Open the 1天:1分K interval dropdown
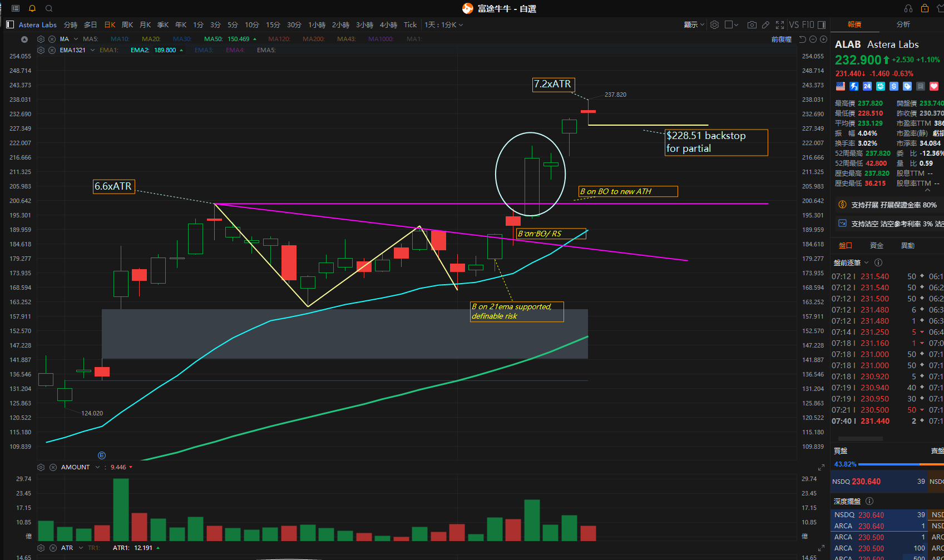Screen dimensions: 944x560 coord(444,24)
